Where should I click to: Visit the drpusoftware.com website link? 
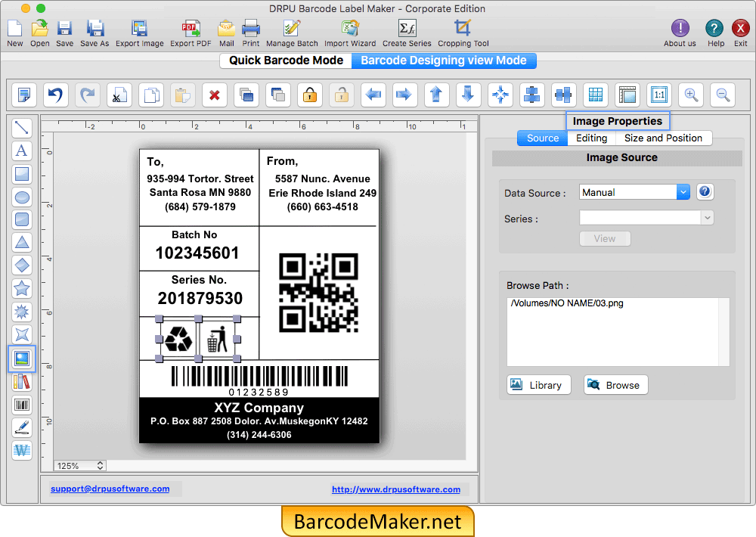(396, 489)
